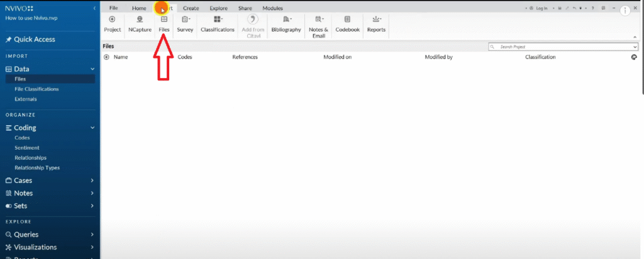This screenshot has height=259, width=644.
Task: Select the Visualizations heading in the sidebar
Action: (x=31, y=247)
